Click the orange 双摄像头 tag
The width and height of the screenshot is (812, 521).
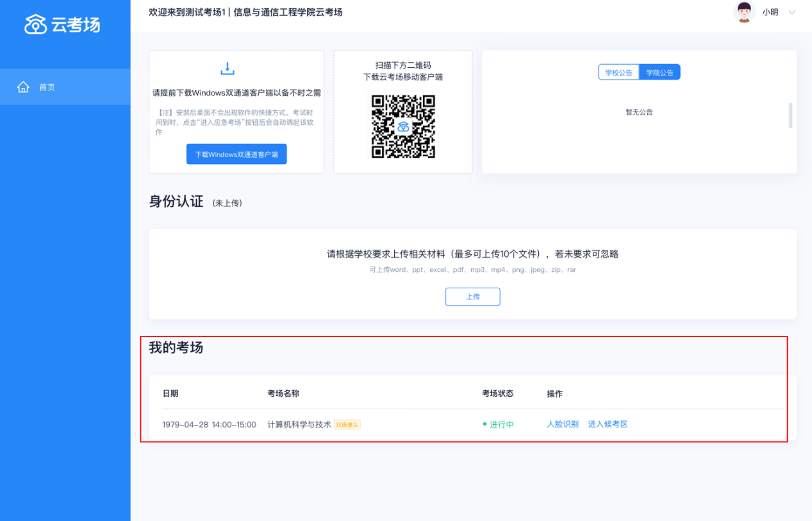347,425
